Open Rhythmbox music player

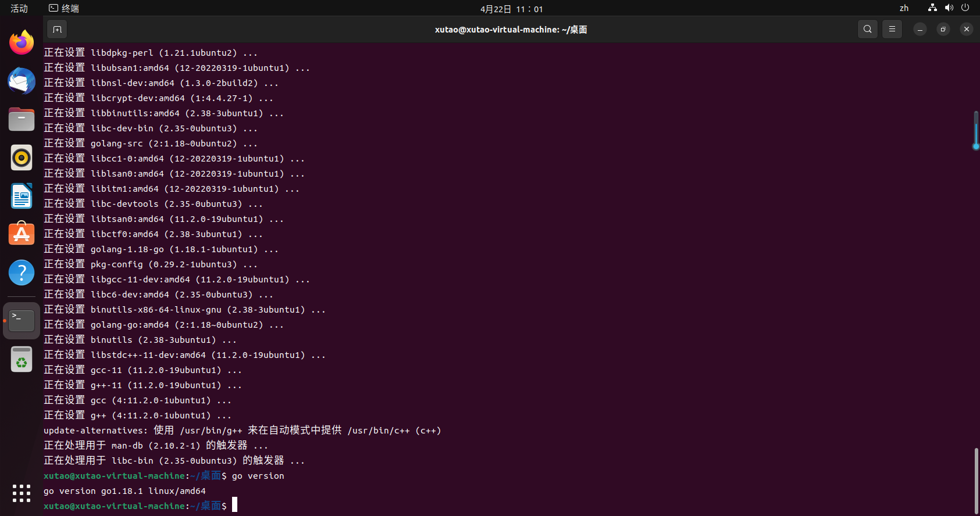(22, 157)
